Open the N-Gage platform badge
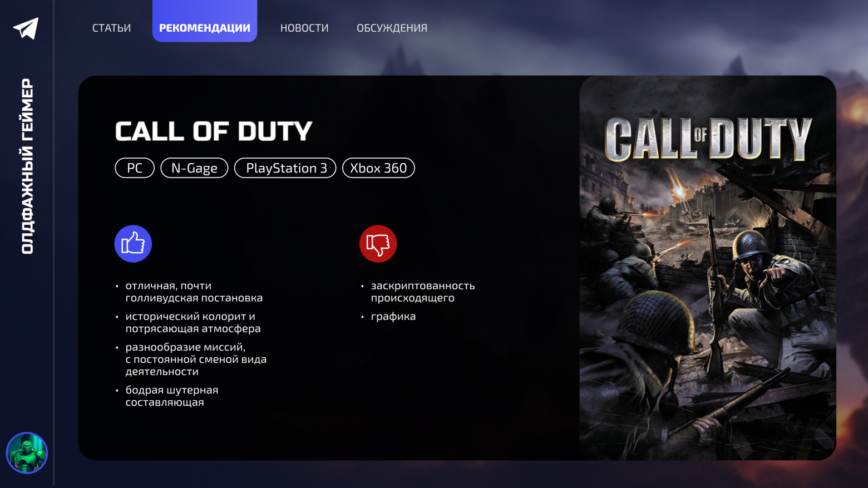This screenshot has width=868, height=488. coord(194,167)
